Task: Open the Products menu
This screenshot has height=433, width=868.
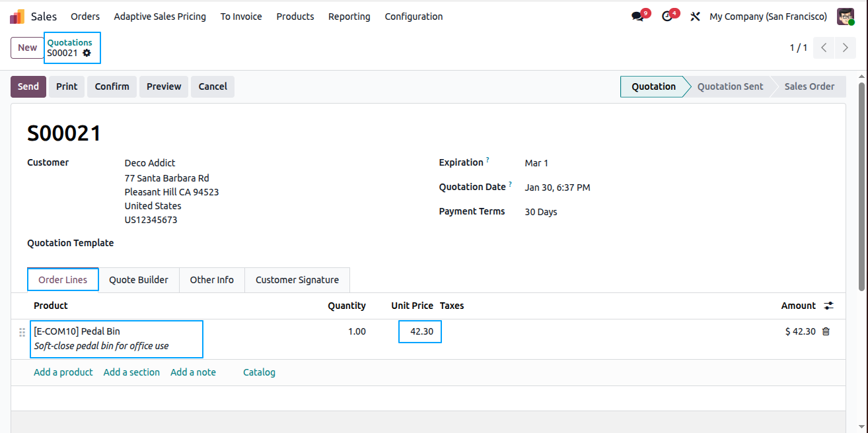Action: click(x=295, y=17)
